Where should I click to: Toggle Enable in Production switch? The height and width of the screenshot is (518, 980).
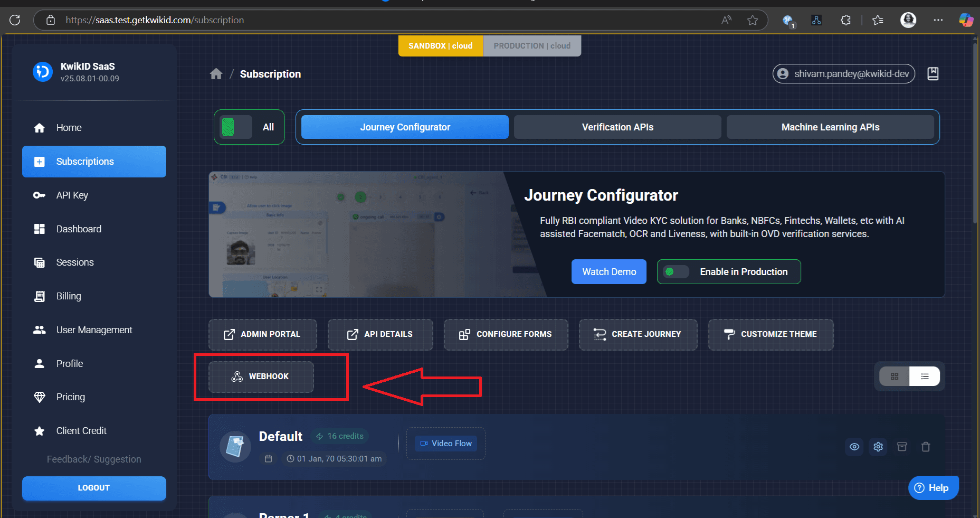click(x=676, y=272)
